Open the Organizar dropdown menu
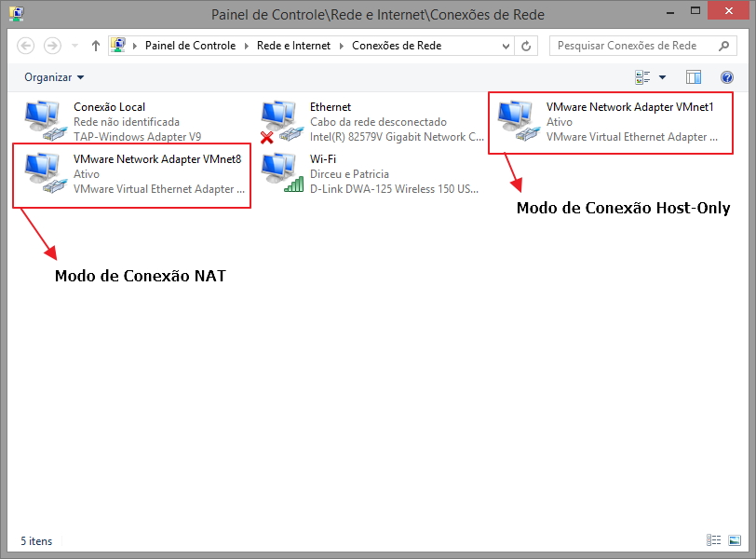 click(54, 77)
